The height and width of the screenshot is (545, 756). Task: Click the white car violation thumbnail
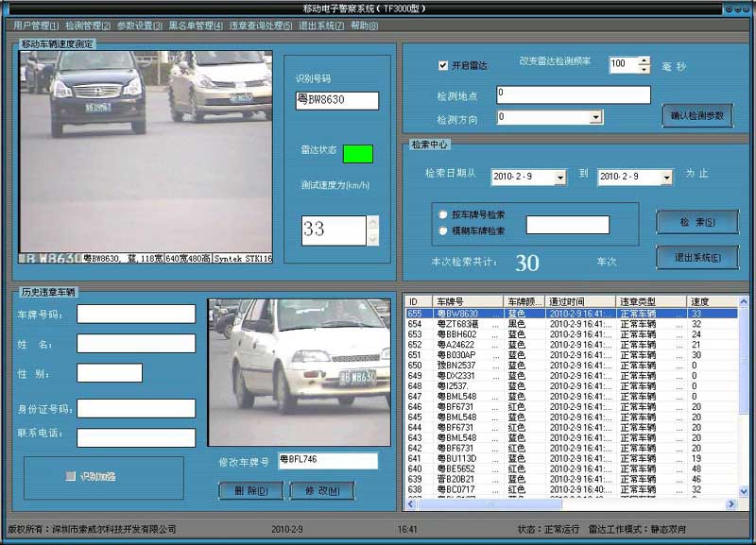pyautogui.click(x=299, y=372)
